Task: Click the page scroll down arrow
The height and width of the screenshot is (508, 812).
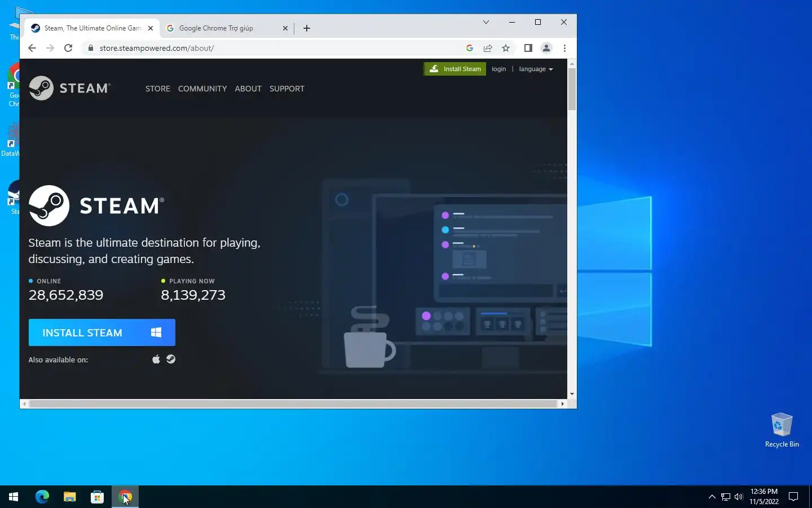Action: coord(572,394)
